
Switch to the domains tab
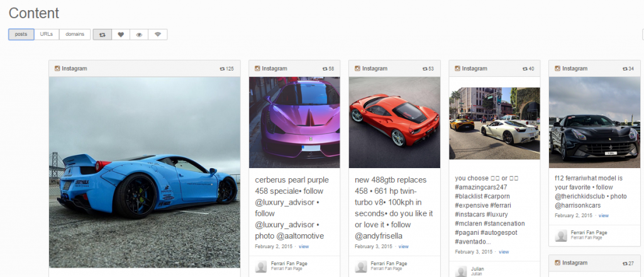pyautogui.click(x=75, y=34)
